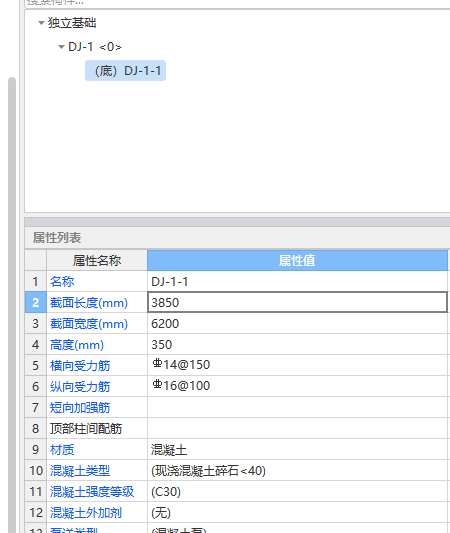Collapse the DJ-1 <0> tree node
This screenshot has width=450, height=533.
61,47
